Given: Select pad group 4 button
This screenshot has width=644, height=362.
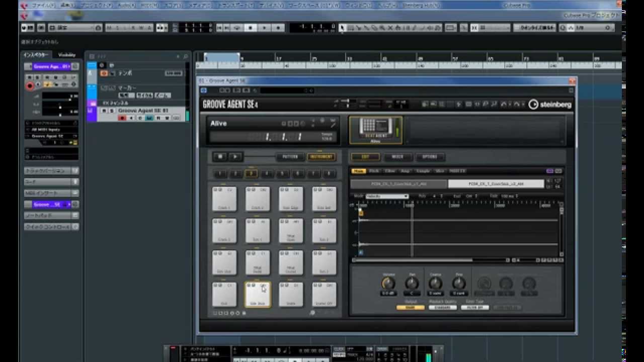Looking at the screenshot, I should tap(267, 174).
